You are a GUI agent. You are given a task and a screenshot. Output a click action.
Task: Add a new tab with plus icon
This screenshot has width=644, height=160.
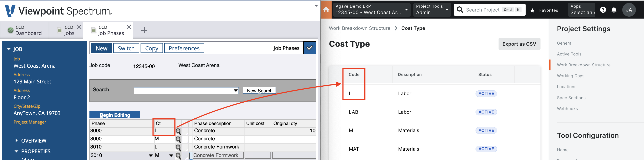144,30
